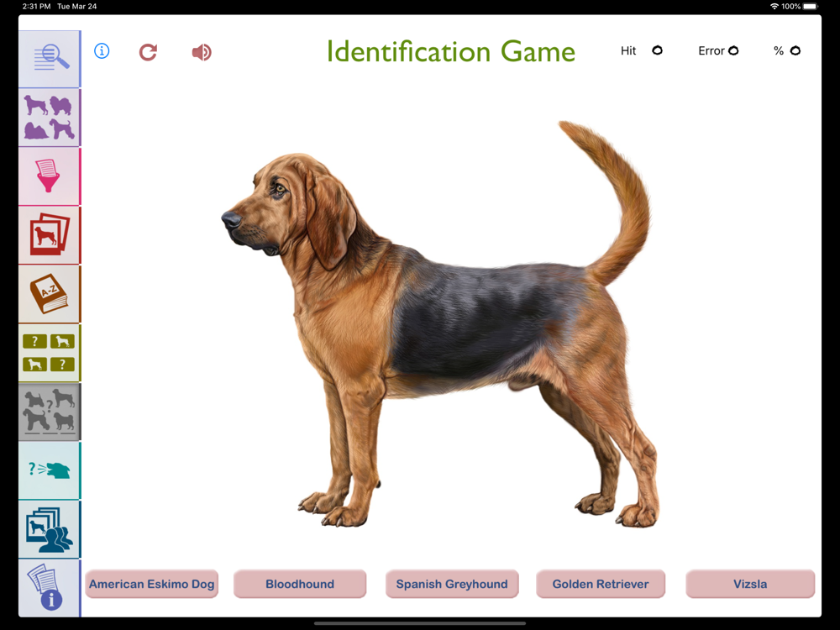Choose the Vizsla answer
The width and height of the screenshot is (840, 630).
click(750, 584)
